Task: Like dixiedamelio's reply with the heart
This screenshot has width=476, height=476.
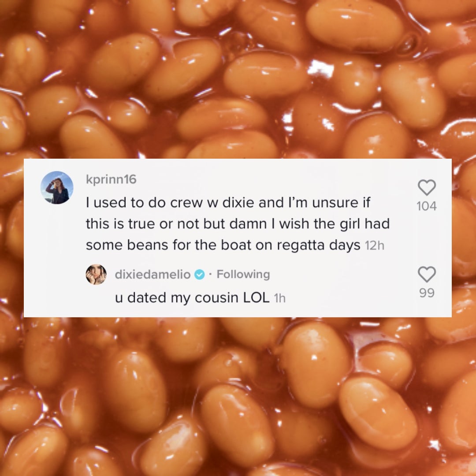Action: tap(427, 274)
